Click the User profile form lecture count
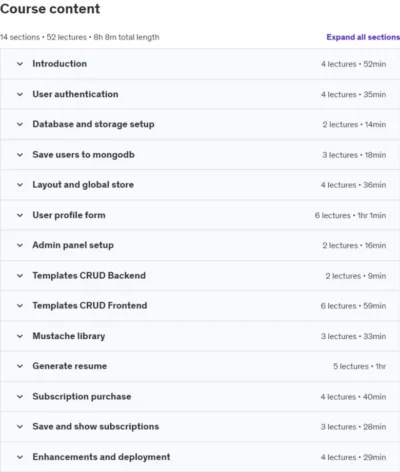Viewport: 400px width, 472px height. (x=333, y=215)
